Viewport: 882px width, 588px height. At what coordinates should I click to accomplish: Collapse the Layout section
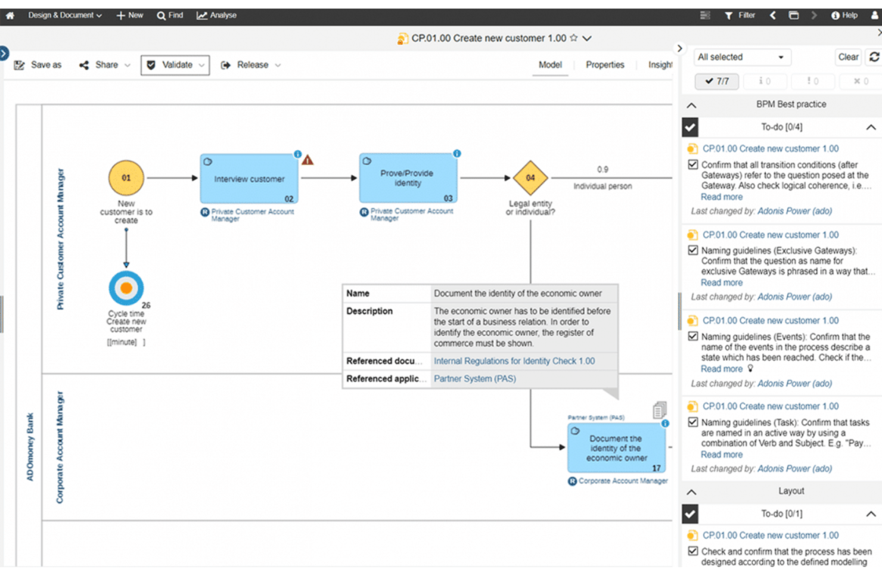[691, 492]
